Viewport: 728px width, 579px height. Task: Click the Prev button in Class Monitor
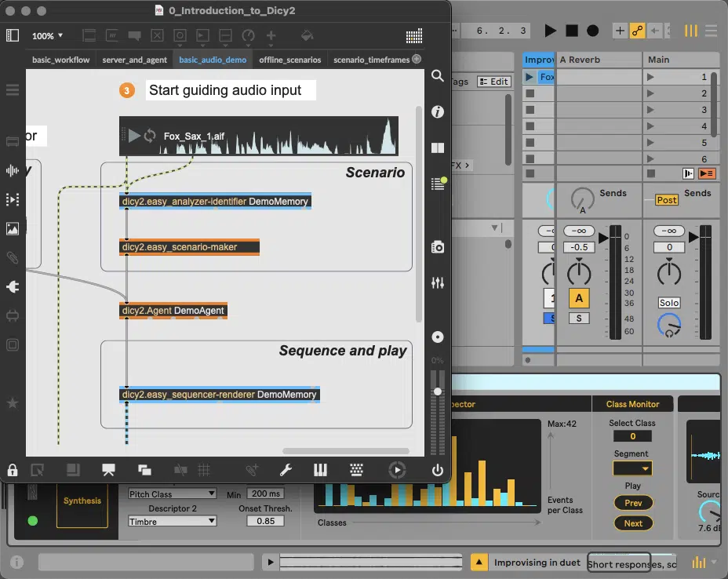click(x=633, y=503)
